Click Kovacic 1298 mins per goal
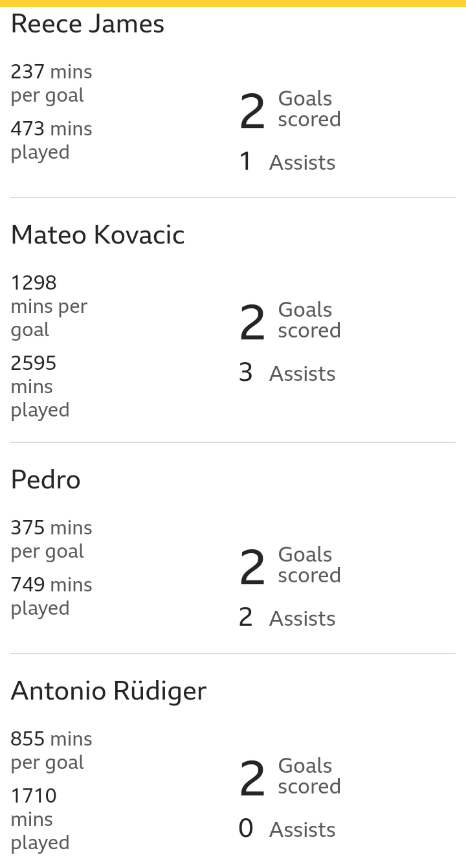The width and height of the screenshot is (466, 868). pos(49,306)
